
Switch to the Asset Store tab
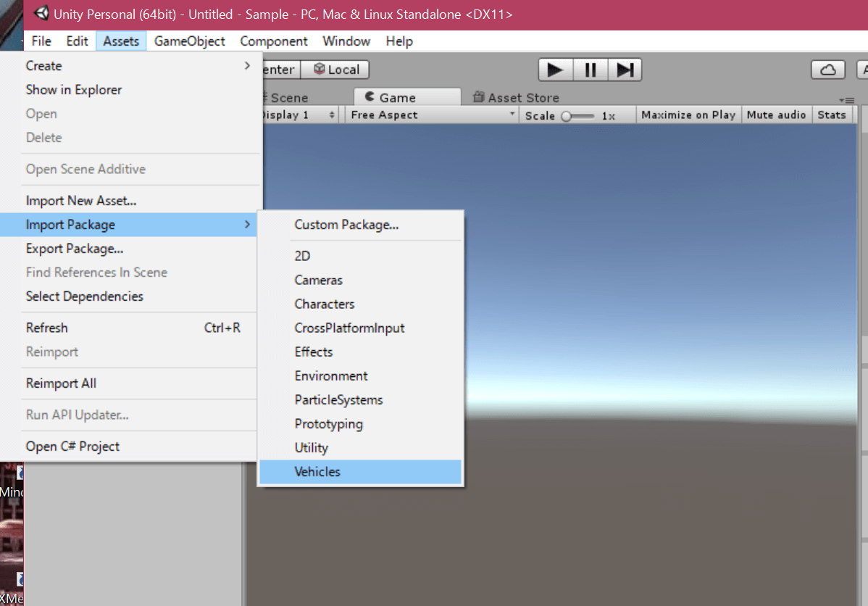516,97
